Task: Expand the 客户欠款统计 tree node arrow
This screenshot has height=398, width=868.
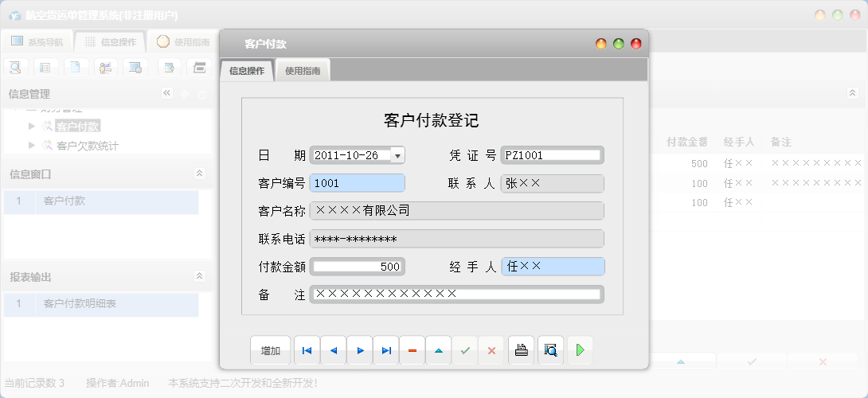Action: [32, 146]
